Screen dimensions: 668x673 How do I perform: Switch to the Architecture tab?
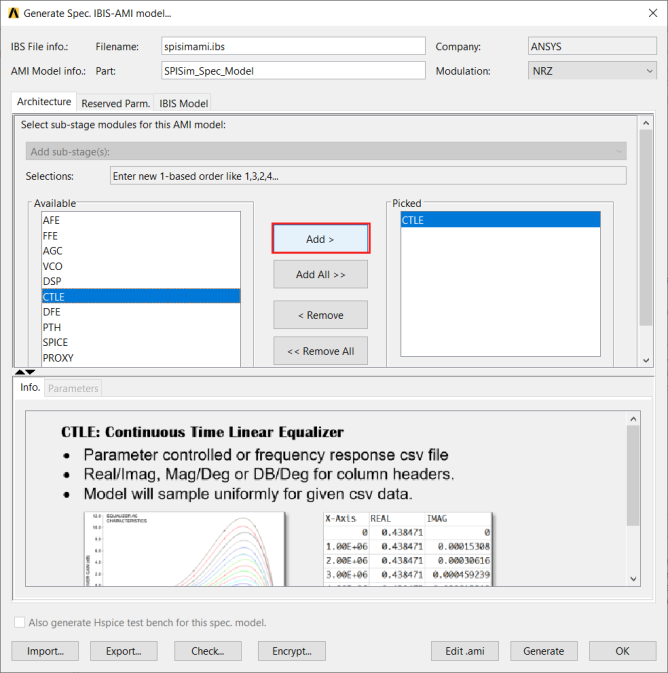[44, 102]
